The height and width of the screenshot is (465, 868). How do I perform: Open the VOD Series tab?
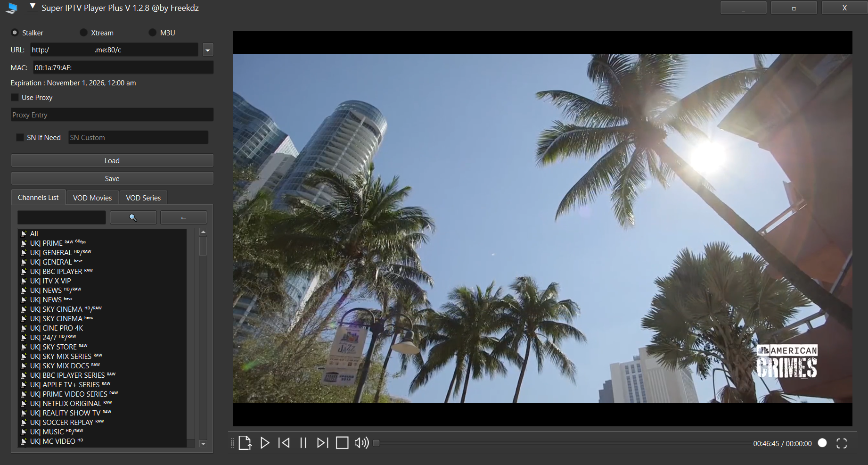coord(143,198)
